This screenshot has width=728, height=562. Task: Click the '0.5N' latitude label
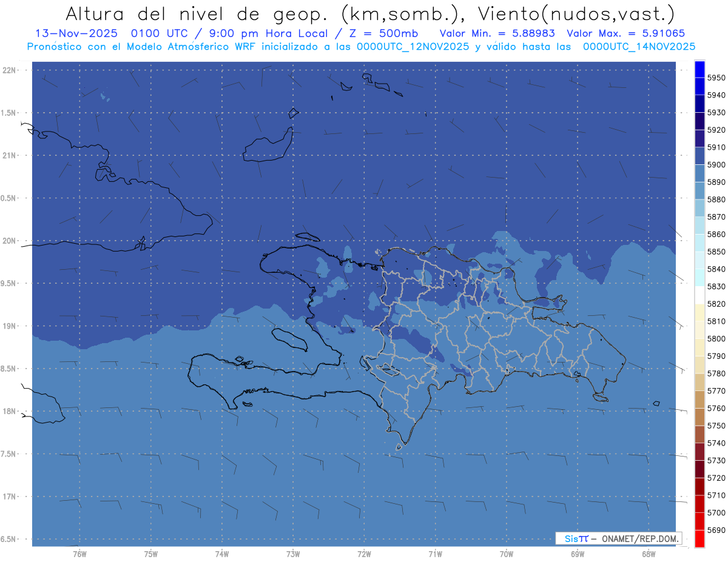(8, 198)
